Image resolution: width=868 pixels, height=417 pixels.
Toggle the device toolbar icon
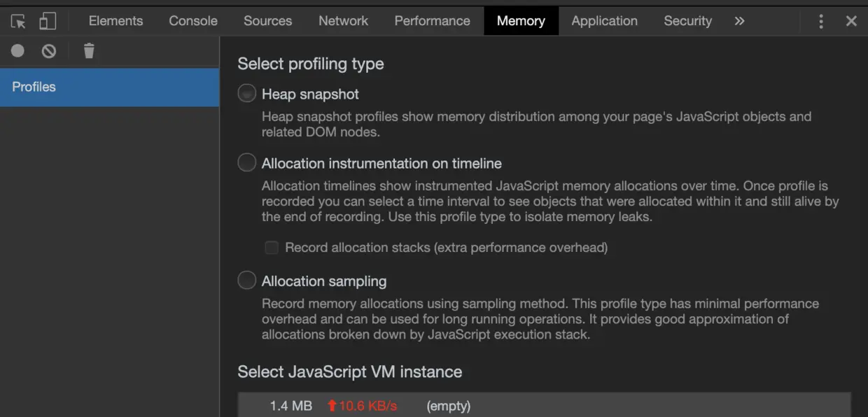[48, 22]
